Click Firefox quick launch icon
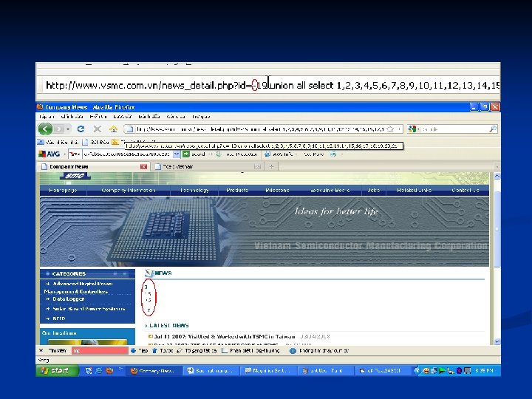532x399 pixels. (109, 371)
